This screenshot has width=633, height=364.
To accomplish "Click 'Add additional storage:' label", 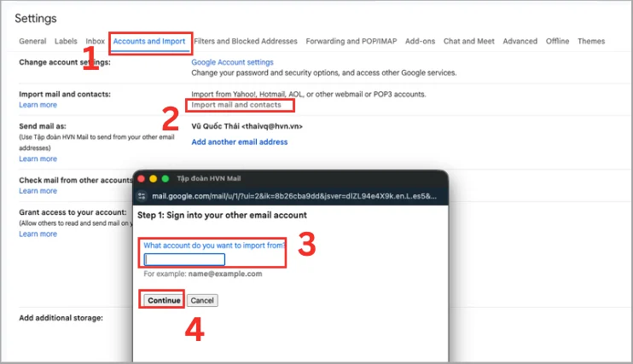I will [61, 318].
